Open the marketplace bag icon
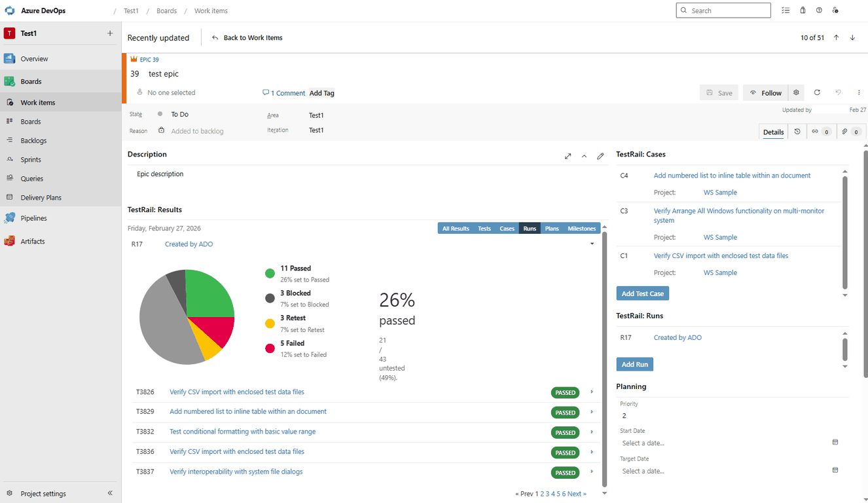868x503 pixels. (x=803, y=10)
